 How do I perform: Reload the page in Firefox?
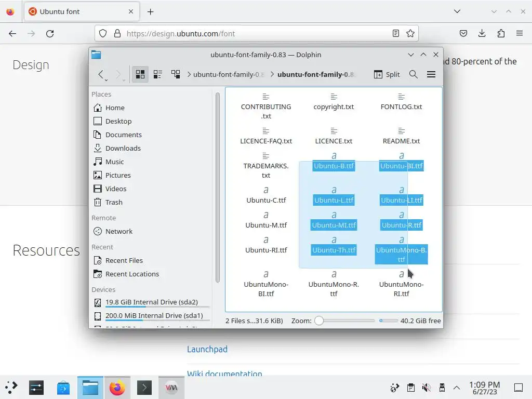tap(50, 34)
